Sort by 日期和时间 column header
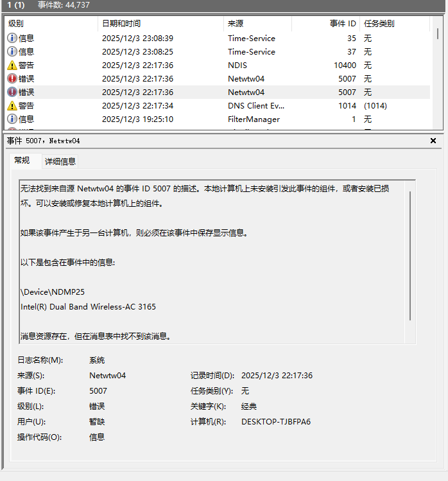This screenshot has width=448, height=481. pos(161,24)
